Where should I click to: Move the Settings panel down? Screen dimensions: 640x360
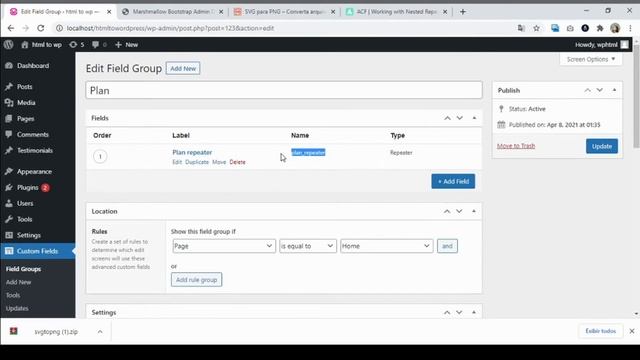click(459, 312)
